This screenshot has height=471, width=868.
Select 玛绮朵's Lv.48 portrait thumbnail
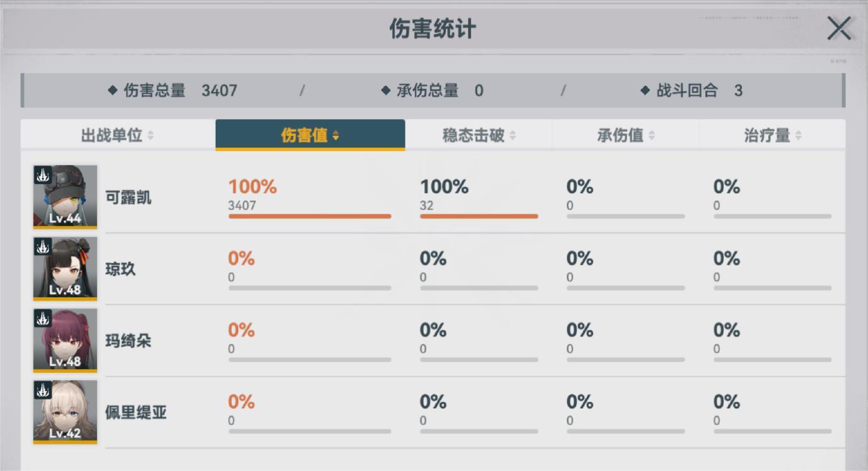point(65,341)
